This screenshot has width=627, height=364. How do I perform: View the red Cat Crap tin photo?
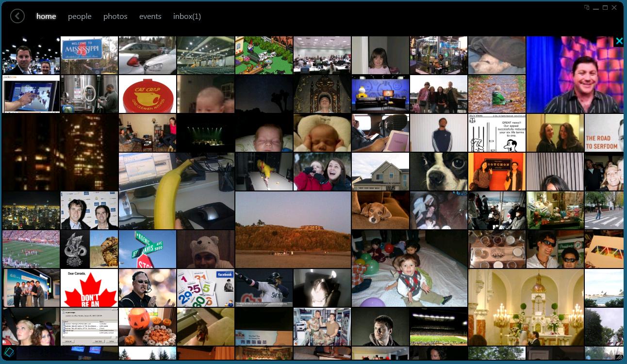tap(148, 94)
